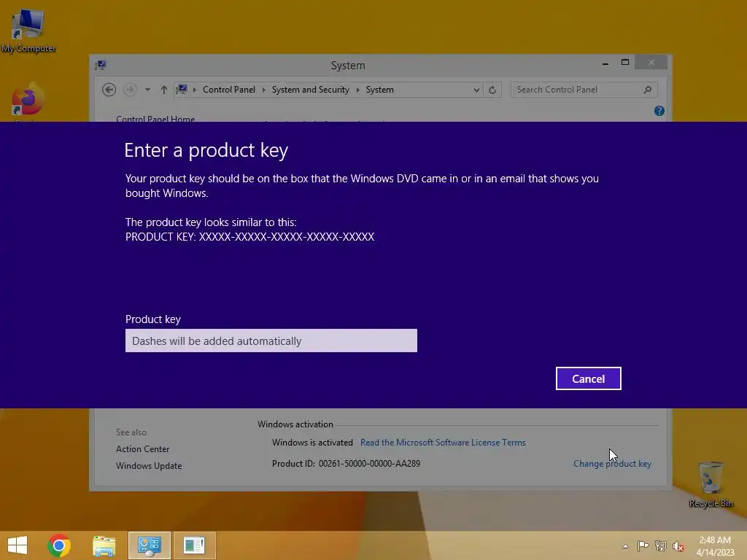Show hidden tray icons arrow

pos(625,546)
